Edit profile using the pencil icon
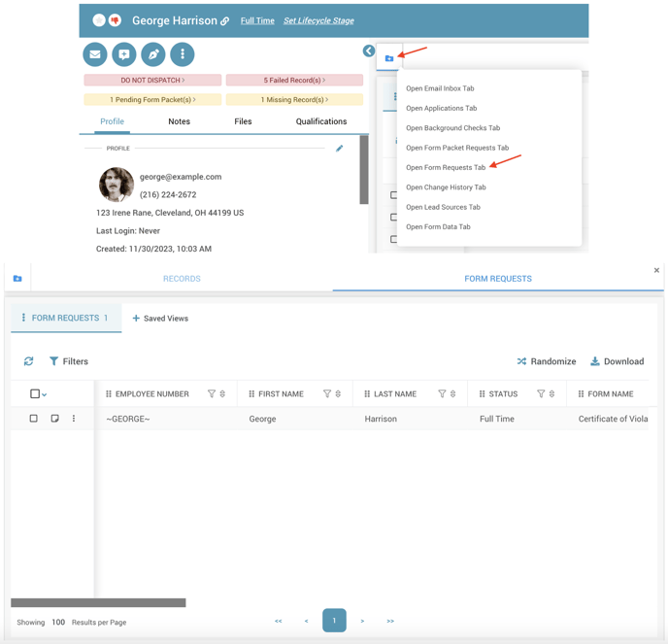This screenshot has width=668, height=644. (x=339, y=149)
